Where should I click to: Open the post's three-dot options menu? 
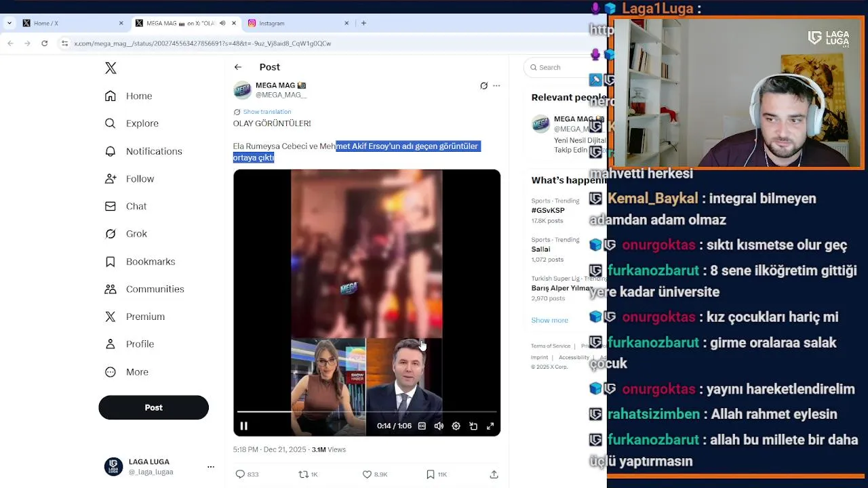(x=496, y=86)
